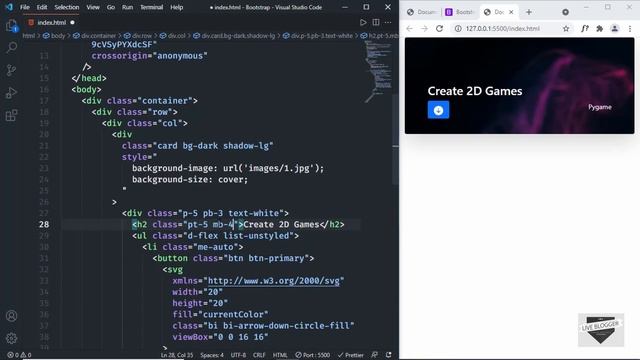Click the Split Editor icon
This screenshot has width=640, height=360.
pos(376,22)
